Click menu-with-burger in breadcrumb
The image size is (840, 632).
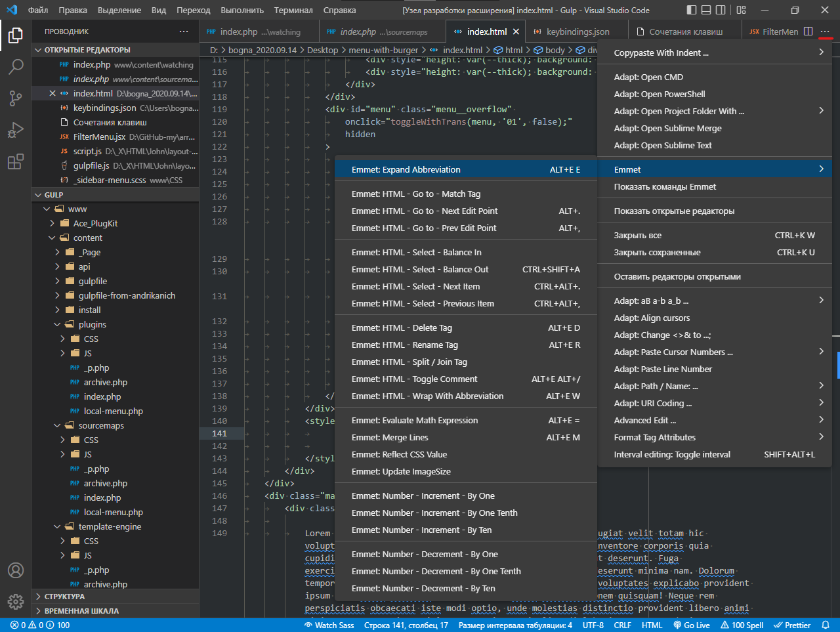tap(383, 50)
